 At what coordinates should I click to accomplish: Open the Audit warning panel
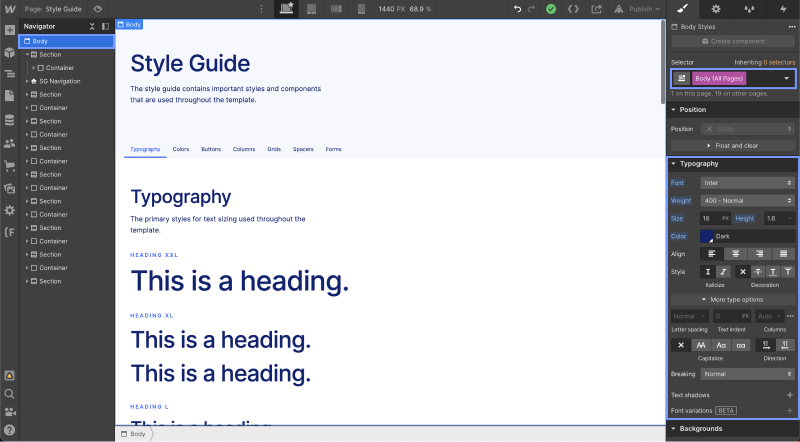pos(10,376)
